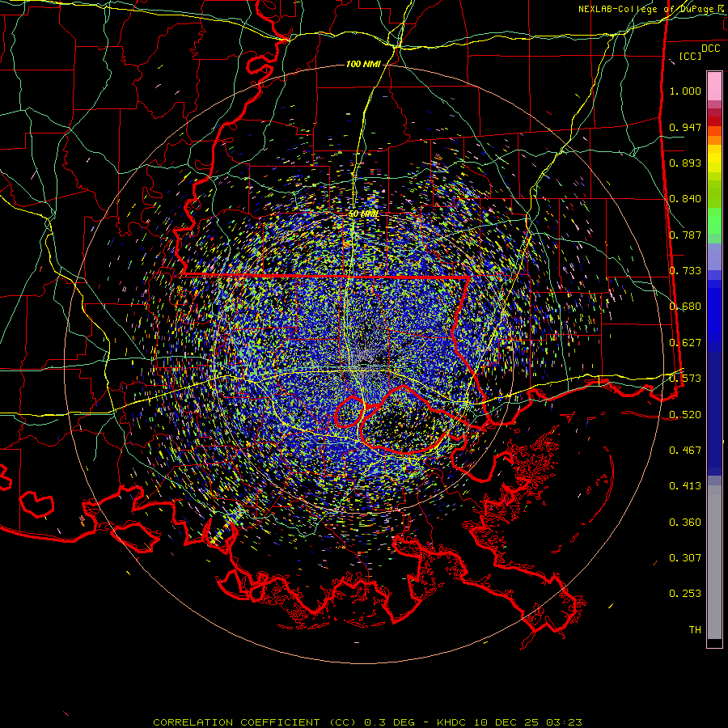Click the 1.000 value on the color scale
This screenshot has height=728, width=728.
[x=685, y=91]
